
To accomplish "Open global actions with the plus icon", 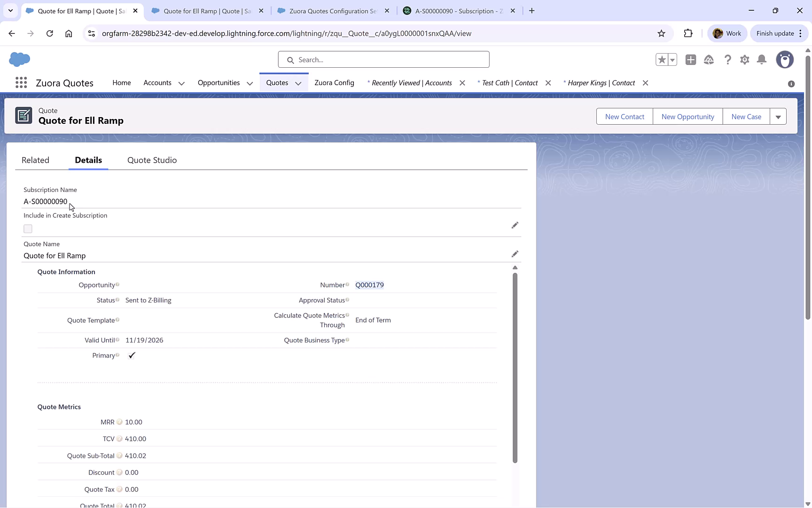I will [691, 60].
